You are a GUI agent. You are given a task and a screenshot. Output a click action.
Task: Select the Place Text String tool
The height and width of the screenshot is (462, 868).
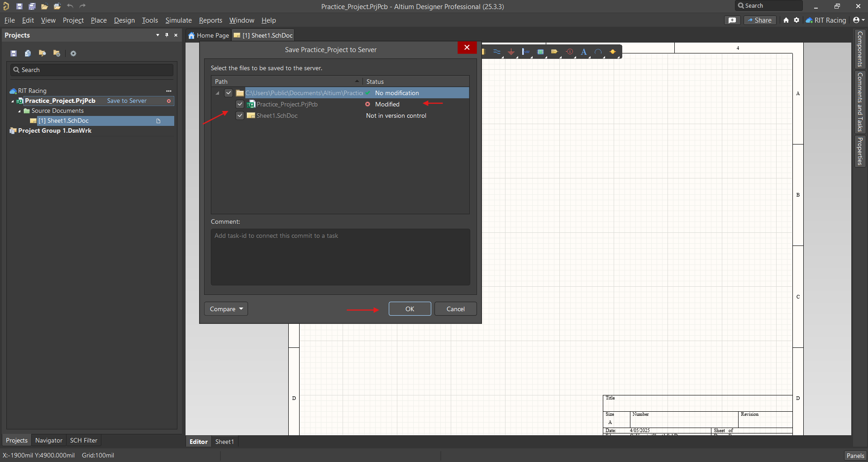[584, 52]
